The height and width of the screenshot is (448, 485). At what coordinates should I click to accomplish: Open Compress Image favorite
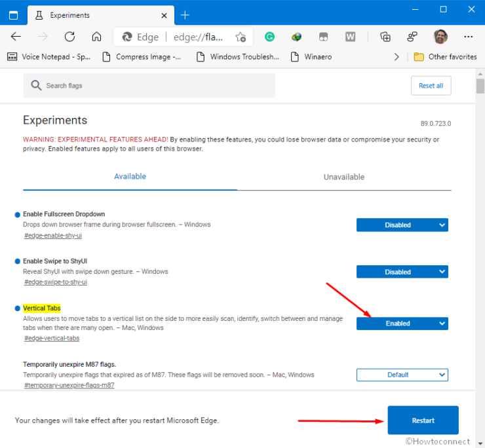pos(142,57)
